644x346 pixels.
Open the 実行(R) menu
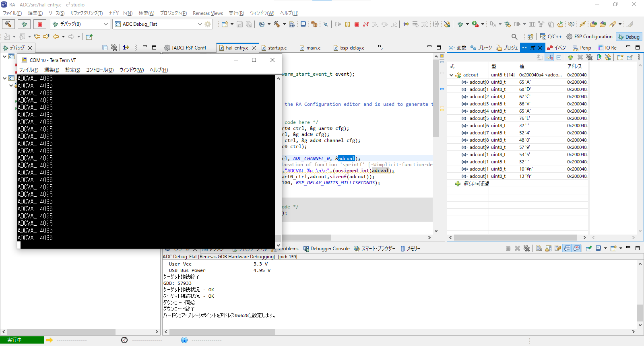(x=236, y=13)
